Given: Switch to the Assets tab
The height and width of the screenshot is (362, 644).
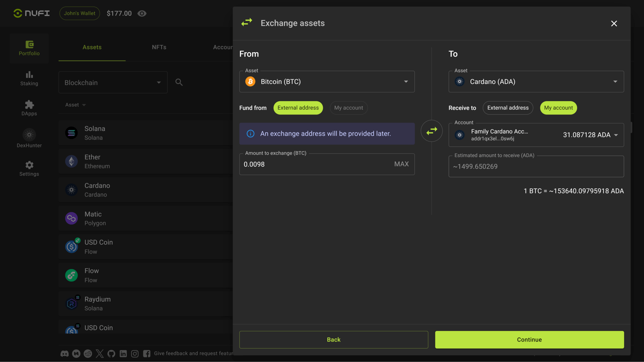Looking at the screenshot, I should (92, 48).
